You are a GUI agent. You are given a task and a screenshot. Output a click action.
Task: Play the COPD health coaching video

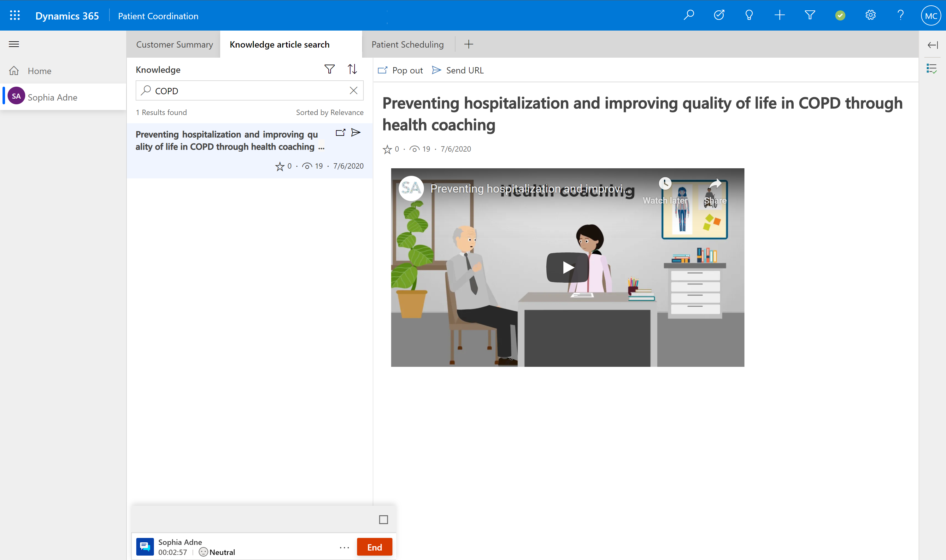(567, 267)
